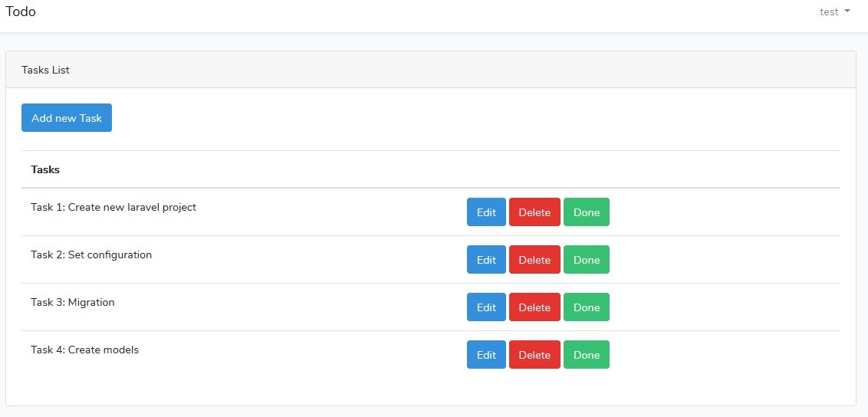The image size is (868, 417).
Task: Mark Task 3 Migration as Done
Action: [587, 307]
